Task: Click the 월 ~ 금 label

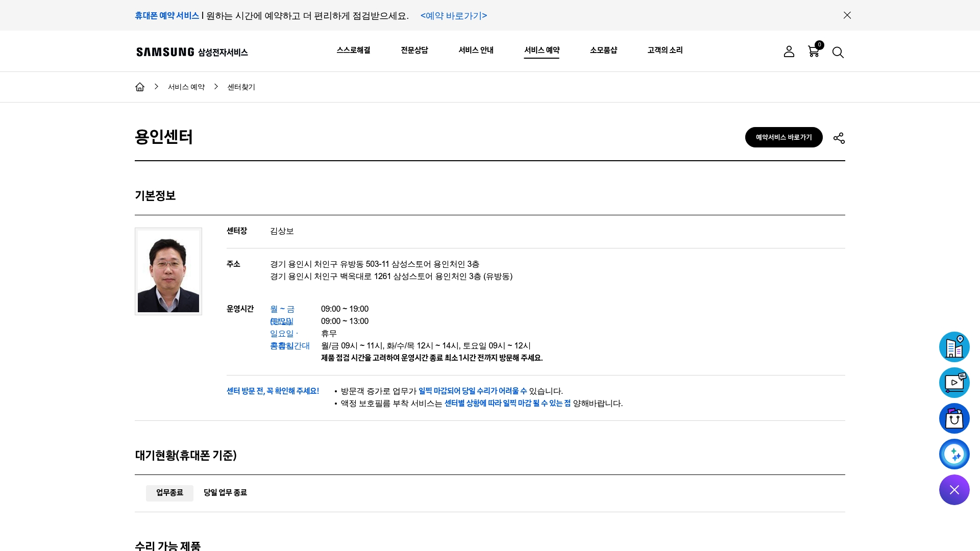Action: (x=282, y=309)
